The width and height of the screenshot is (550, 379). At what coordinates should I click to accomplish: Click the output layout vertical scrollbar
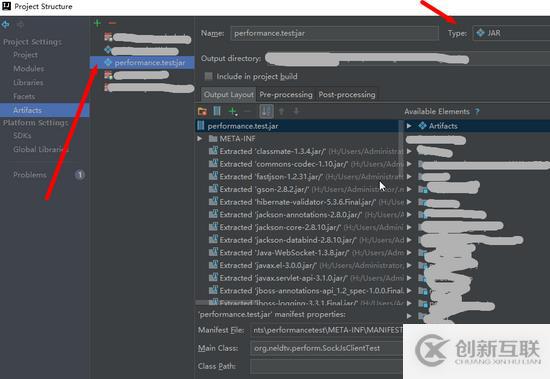pos(401,150)
